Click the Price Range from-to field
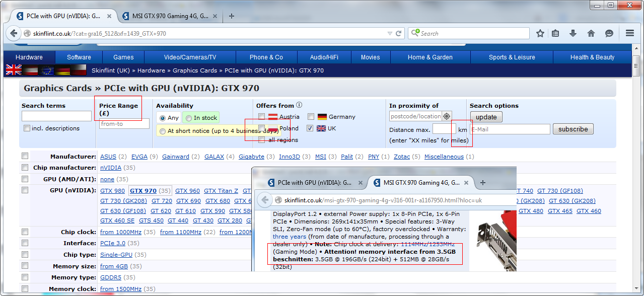Image resolution: width=644 pixels, height=296 pixels. click(x=124, y=124)
